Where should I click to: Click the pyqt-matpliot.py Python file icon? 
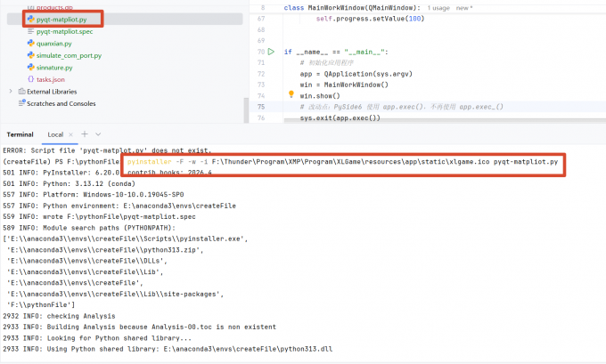coord(31,19)
